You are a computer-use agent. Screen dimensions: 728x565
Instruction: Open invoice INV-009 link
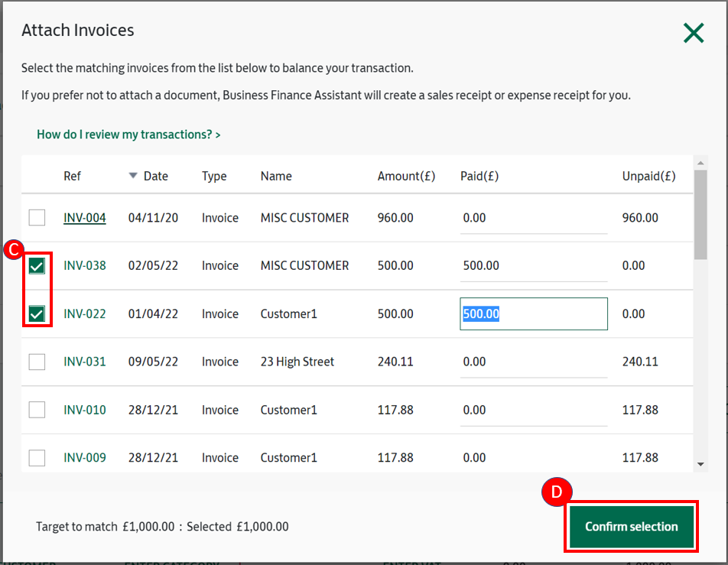[84, 458]
